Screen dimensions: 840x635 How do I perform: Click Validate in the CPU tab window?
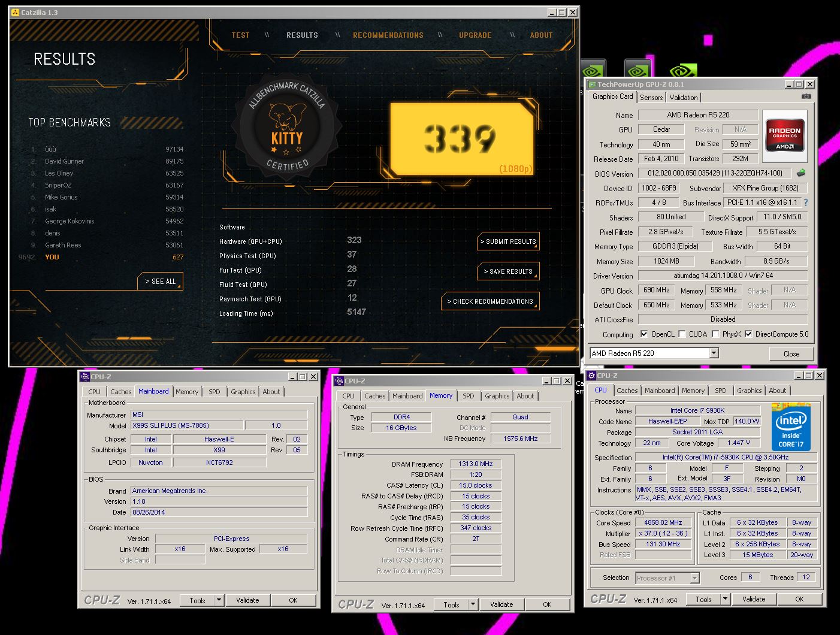pyautogui.click(x=754, y=599)
